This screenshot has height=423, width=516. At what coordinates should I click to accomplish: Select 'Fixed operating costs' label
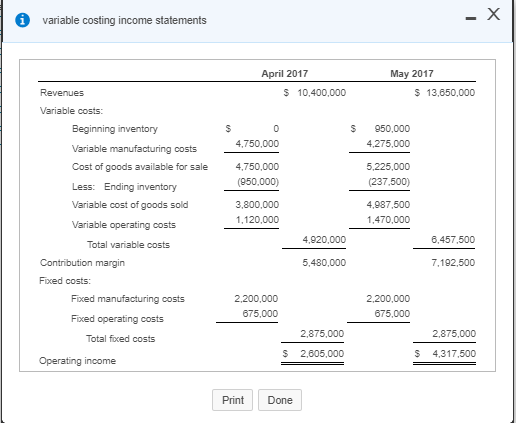point(117,319)
